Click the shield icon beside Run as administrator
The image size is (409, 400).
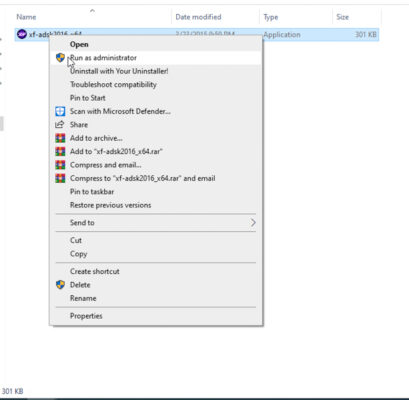pyautogui.click(x=60, y=58)
